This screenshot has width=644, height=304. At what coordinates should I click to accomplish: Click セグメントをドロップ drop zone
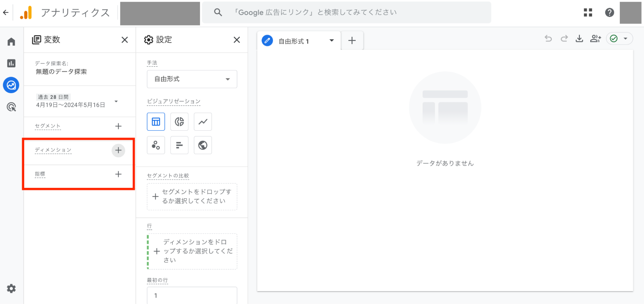click(x=192, y=197)
